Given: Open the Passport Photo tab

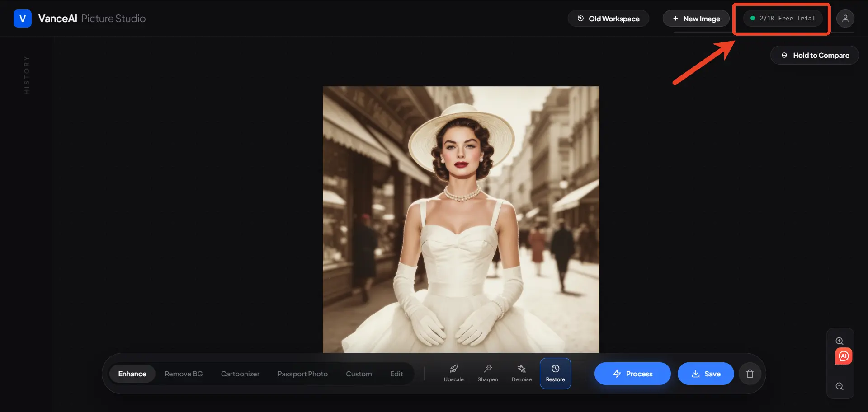Looking at the screenshot, I should coord(302,374).
